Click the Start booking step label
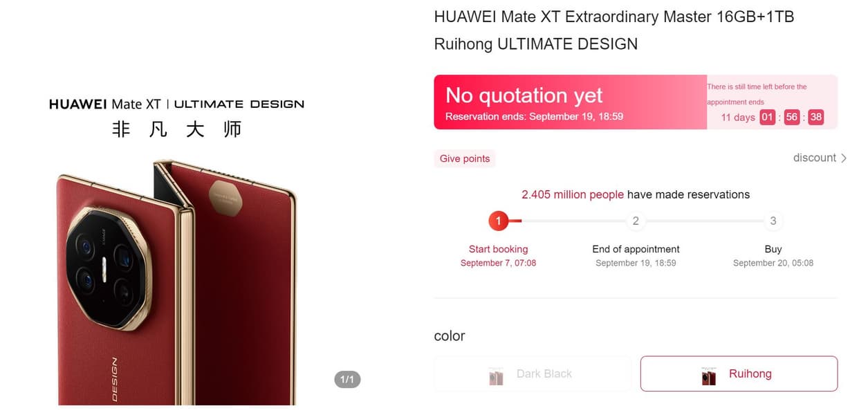Image resolution: width=868 pixels, height=415 pixels. click(x=498, y=249)
